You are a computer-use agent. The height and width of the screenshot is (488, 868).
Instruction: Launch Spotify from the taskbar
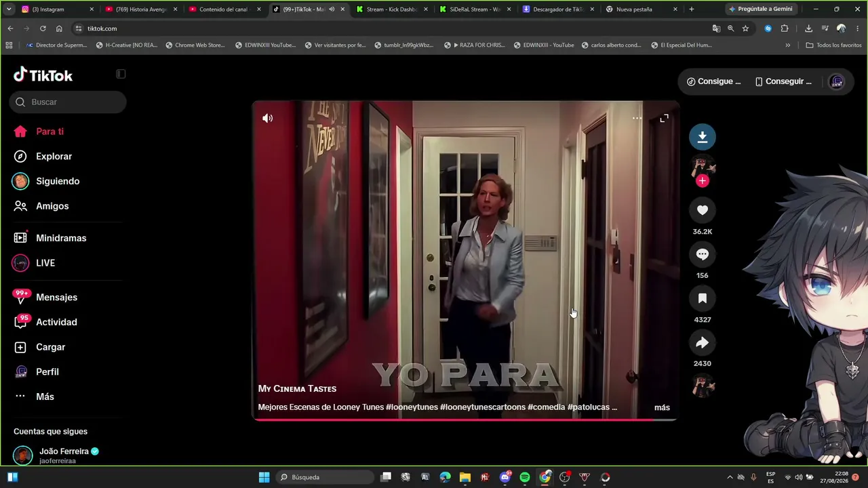[x=525, y=477]
